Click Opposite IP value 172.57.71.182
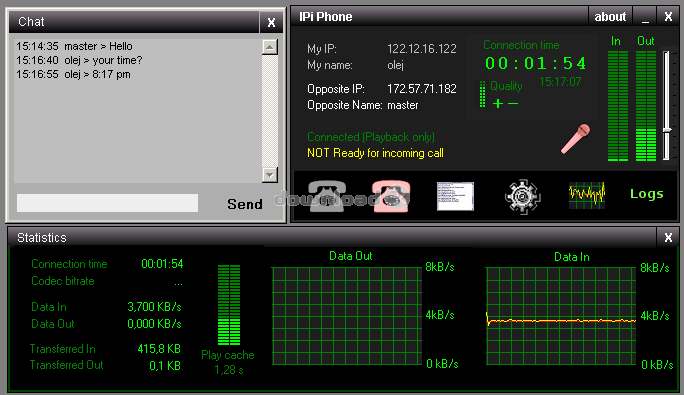 (x=422, y=89)
